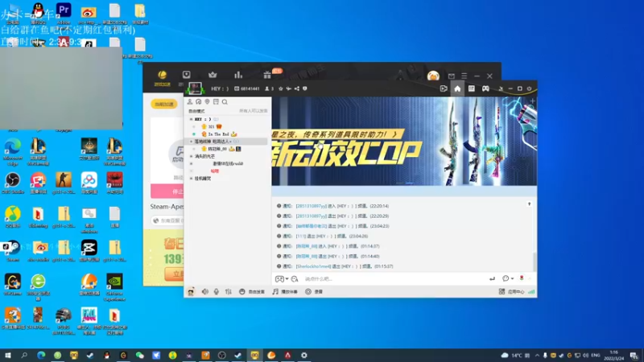Click the chat message input field

click(x=394, y=279)
